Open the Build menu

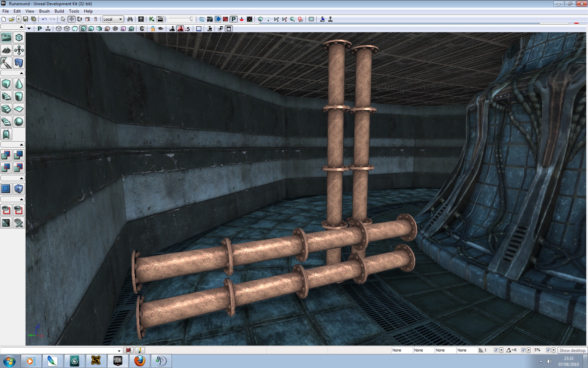(x=59, y=11)
